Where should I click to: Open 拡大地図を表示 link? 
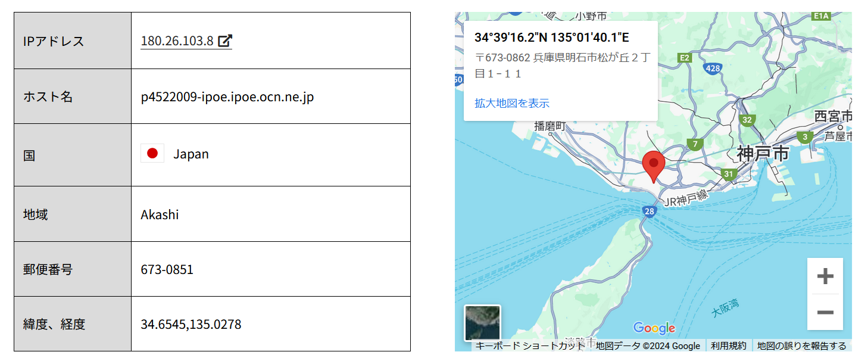tap(511, 103)
